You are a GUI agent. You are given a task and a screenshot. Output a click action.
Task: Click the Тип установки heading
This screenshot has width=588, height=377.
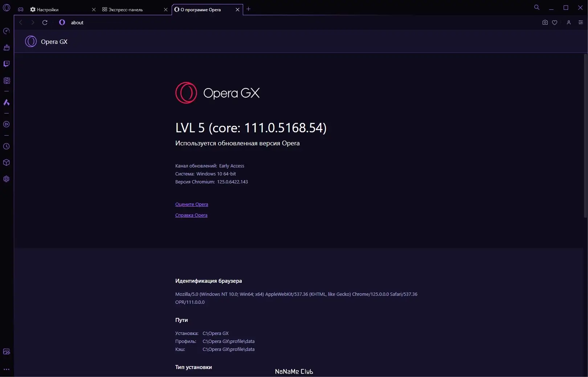(x=193, y=367)
